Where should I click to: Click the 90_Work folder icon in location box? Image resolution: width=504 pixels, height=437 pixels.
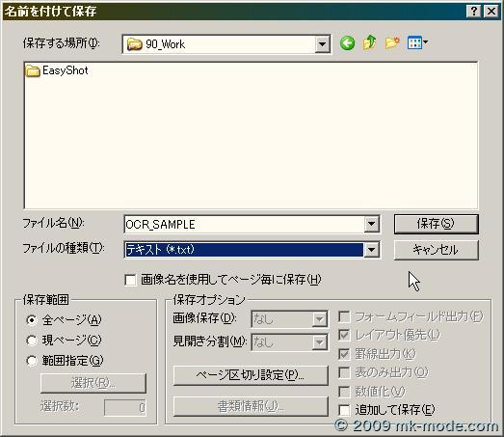tap(134, 44)
